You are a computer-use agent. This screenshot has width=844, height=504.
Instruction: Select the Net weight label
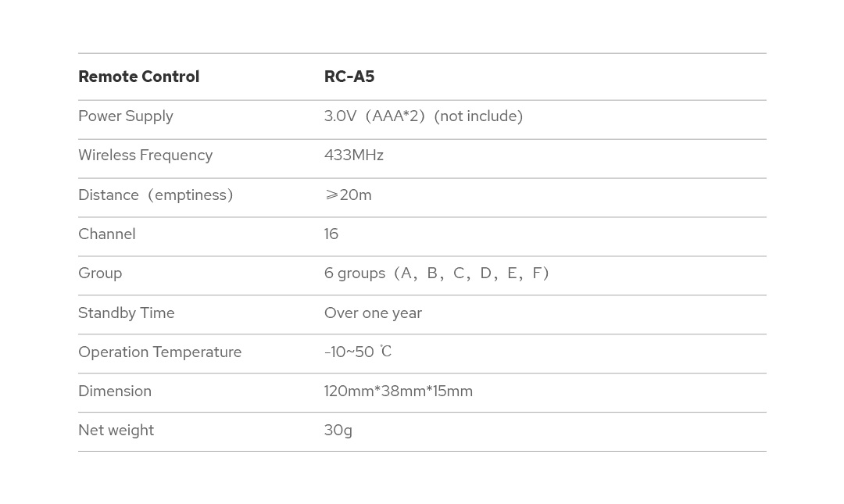[x=116, y=430]
